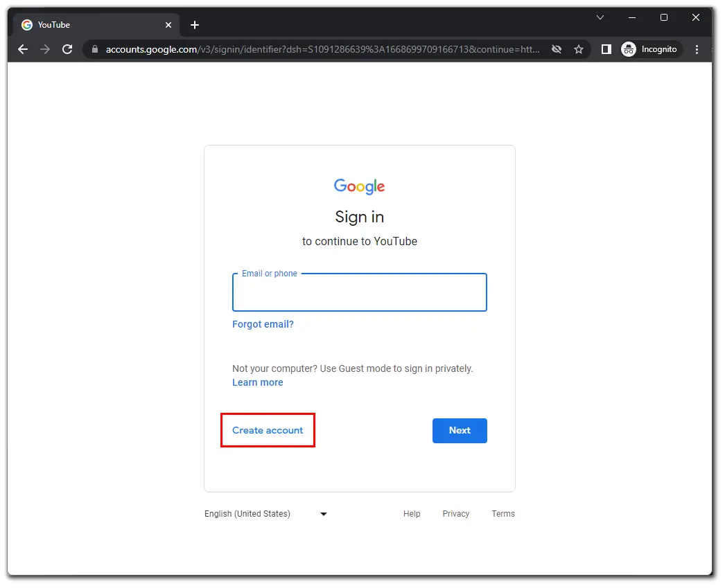This screenshot has height=588, width=725.
Task: Focus the Email or phone field
Action: 359,292
